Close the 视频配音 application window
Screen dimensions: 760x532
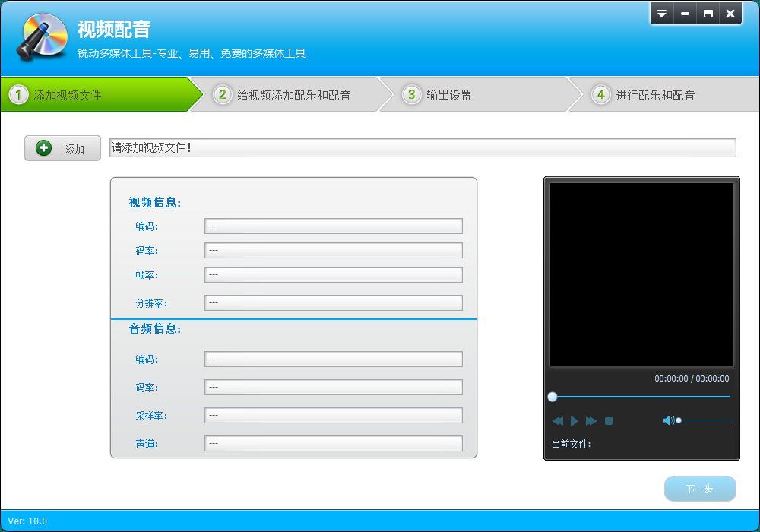pyautogui.click(x=730, y=14)
